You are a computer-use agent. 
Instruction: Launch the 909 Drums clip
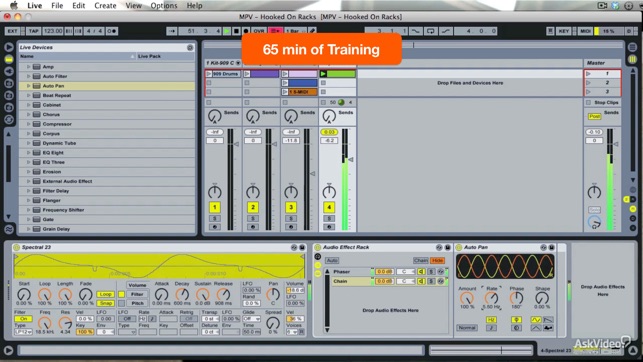209,74
